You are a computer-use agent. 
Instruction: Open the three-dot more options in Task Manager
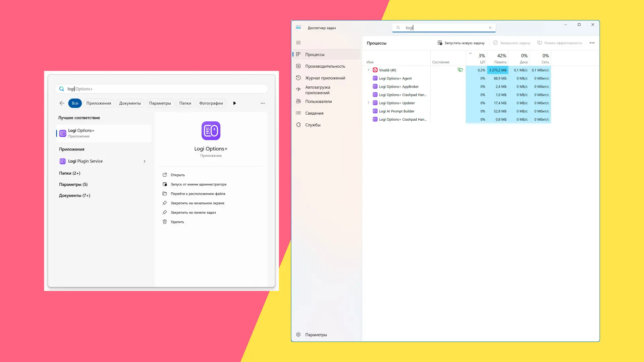592,43
